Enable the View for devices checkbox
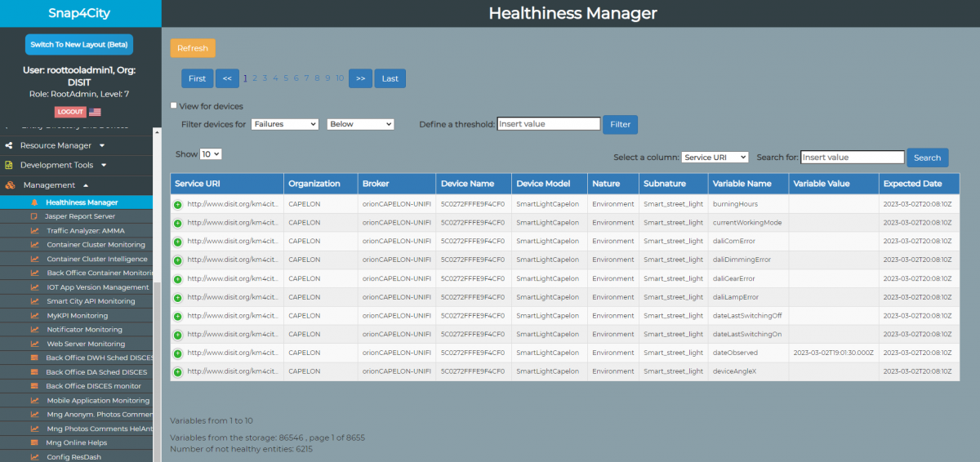 point(174,105)
